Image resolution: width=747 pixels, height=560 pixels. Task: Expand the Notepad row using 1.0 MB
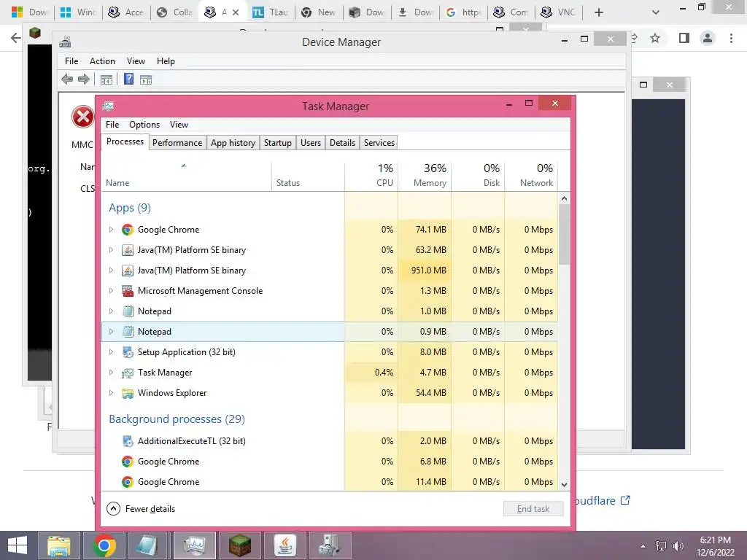click(111, 311)
